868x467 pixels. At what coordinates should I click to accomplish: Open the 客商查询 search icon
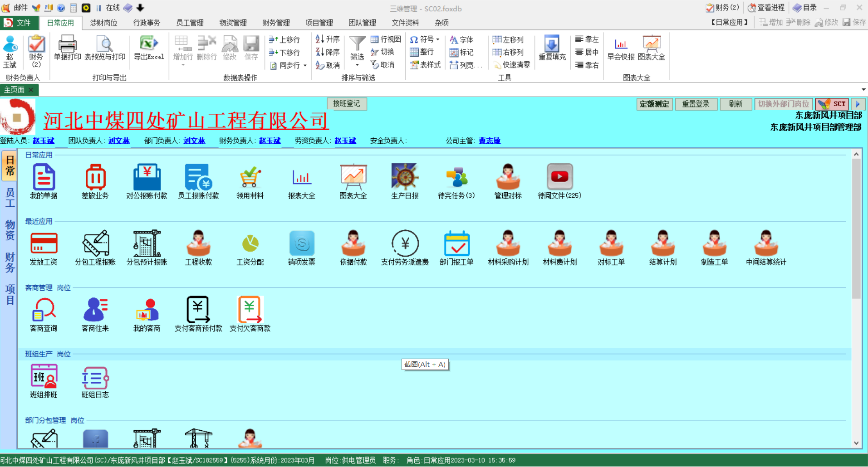point(44,310)
